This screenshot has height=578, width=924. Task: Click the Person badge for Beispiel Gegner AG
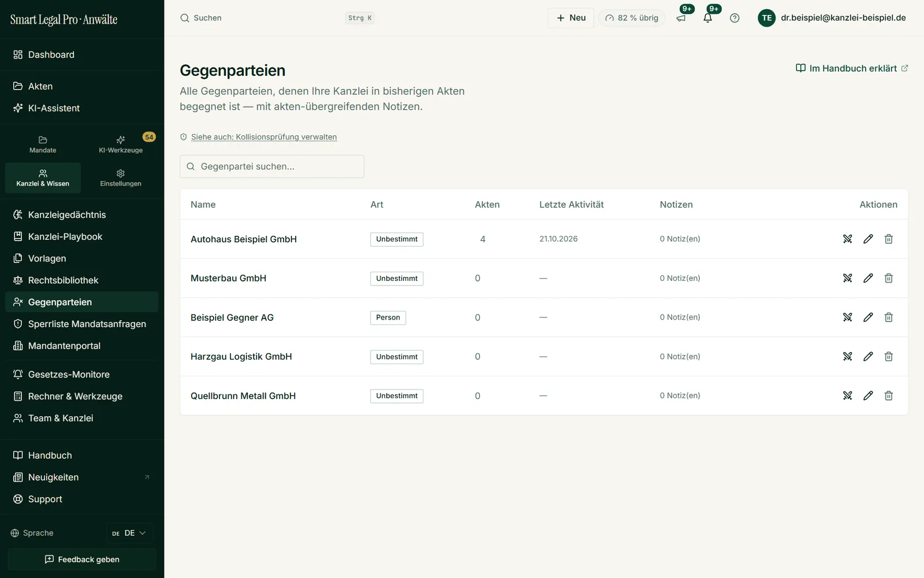[388, 318]
